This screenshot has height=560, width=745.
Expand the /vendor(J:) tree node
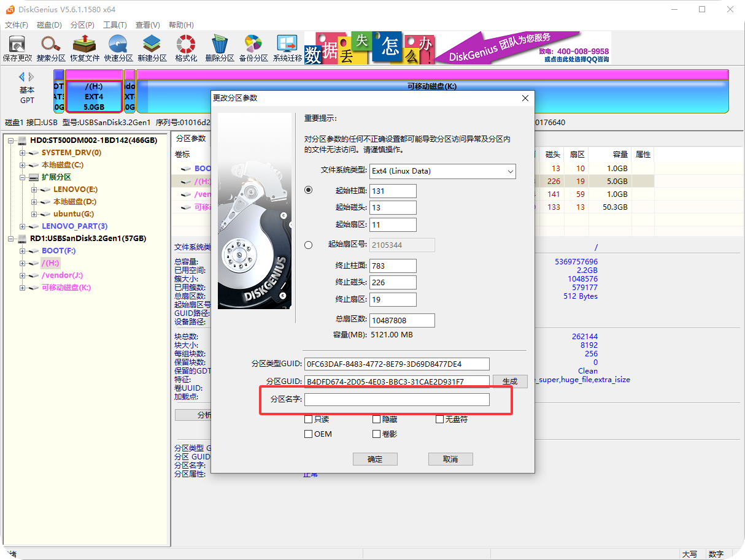[x=23, y=275]
